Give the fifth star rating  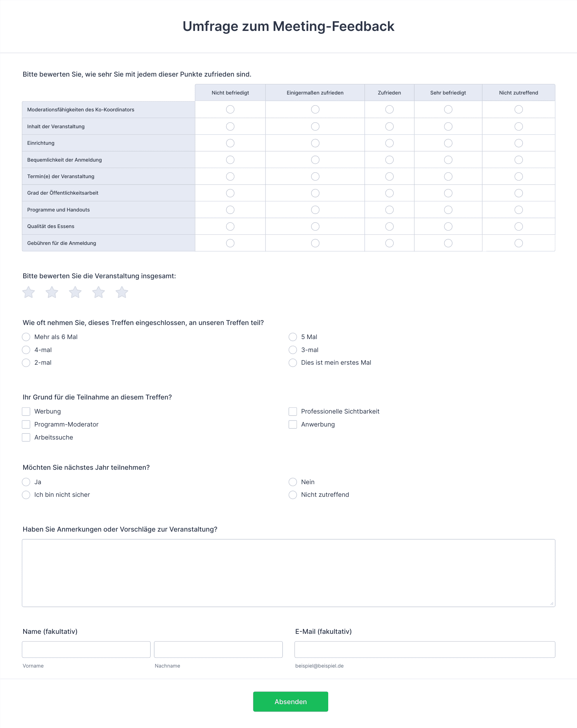click(122, 292)
